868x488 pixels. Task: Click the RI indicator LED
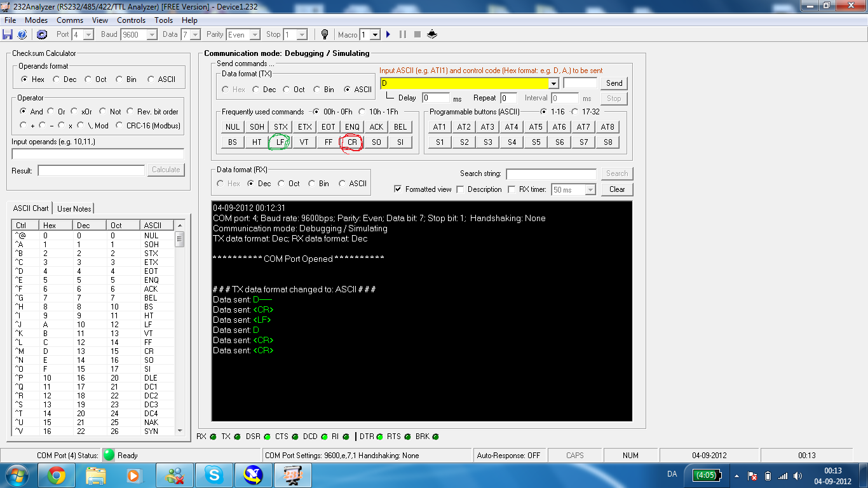[x=346, y=437]
